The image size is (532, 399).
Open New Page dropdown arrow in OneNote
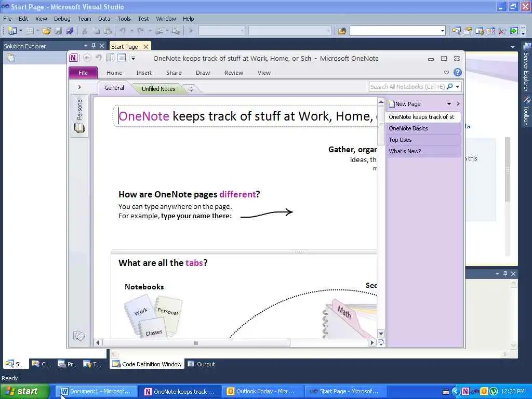point(449,104)
